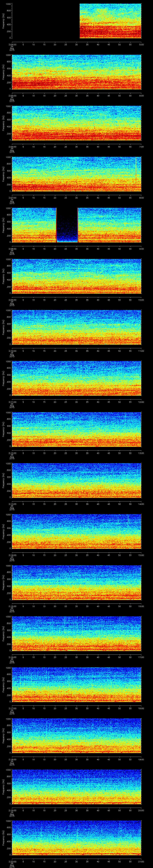Click the '2:14:00' time axis label

pos(12,555)
